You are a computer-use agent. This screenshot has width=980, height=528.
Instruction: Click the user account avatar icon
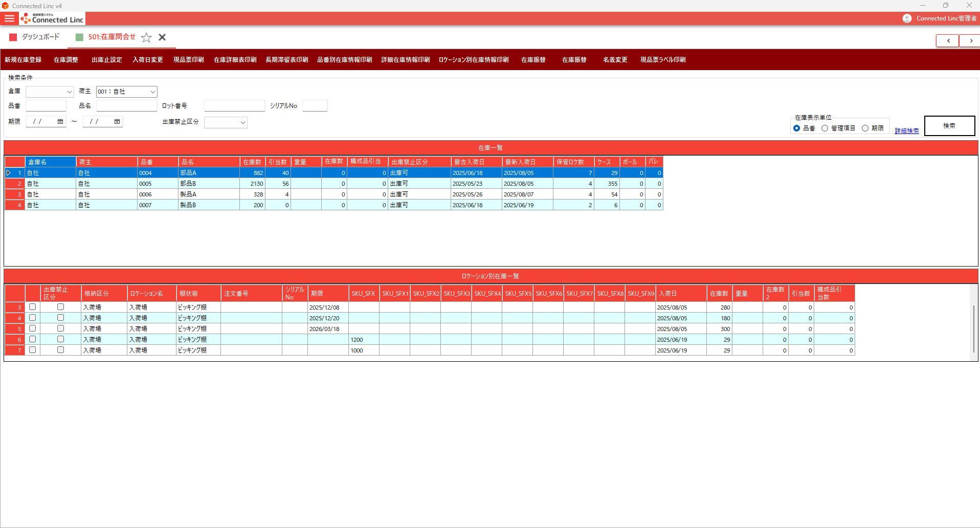907,18
